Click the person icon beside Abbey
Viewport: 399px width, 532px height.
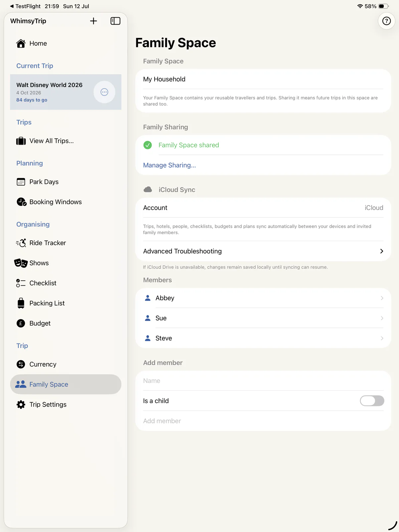click(148, 298)
